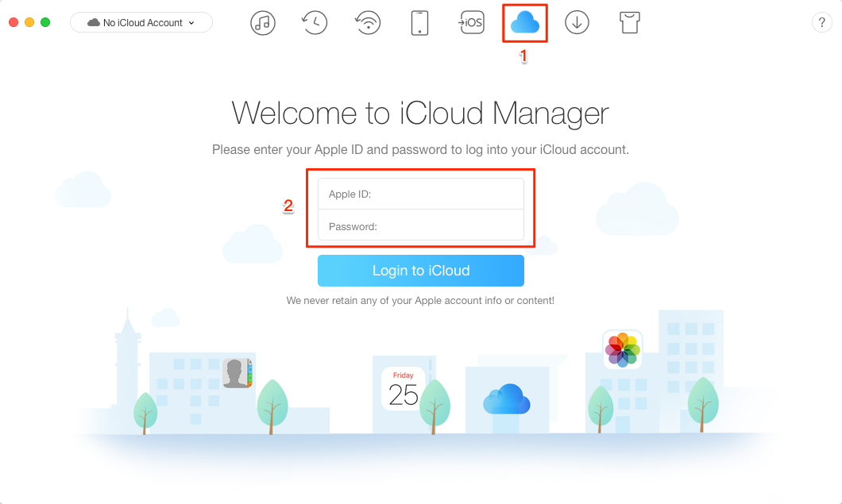The width and height of the screenshot is (842, 504).
Task: Open the Air Backup Wi-Fi icon
Action: (x=368, y=23)
